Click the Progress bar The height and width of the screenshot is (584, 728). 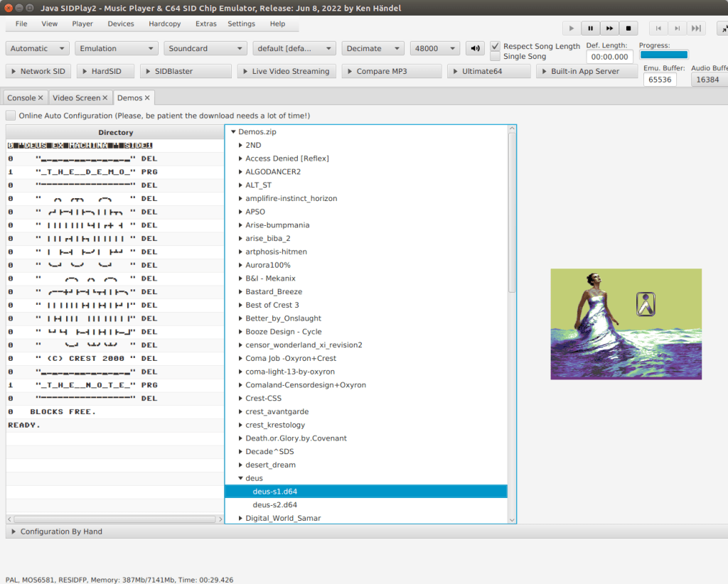click(x=663, y=55)
